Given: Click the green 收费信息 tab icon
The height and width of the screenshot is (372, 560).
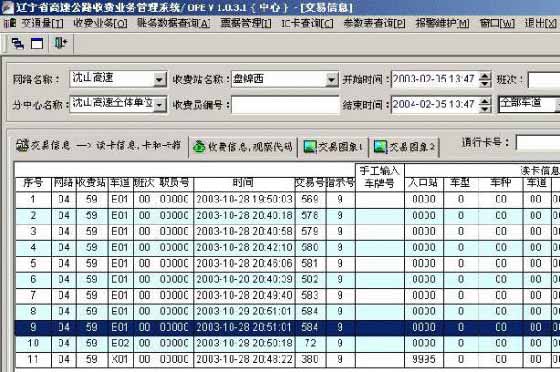Looking at the screenshot, I should pos(199,146).
